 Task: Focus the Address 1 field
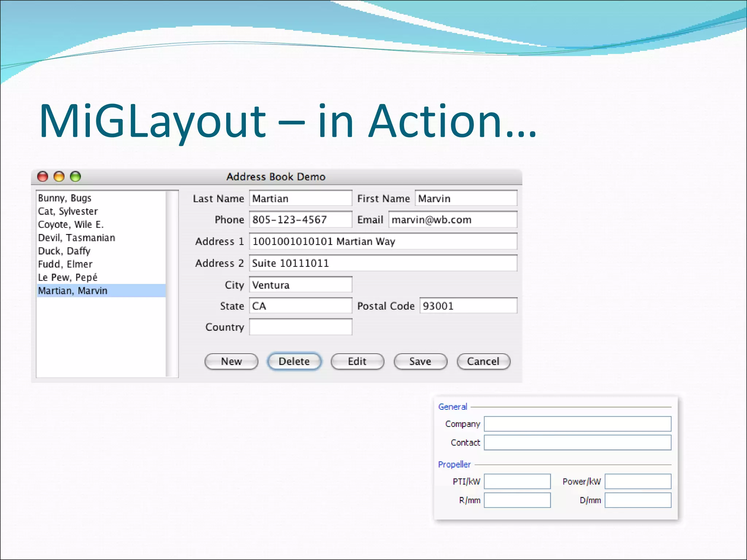pos(383,241)
